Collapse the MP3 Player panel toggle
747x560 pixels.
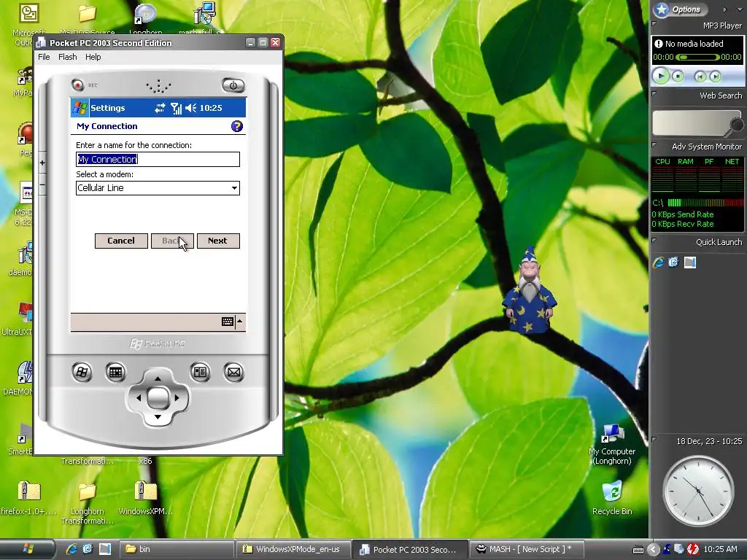pyautogui.click(x=654, y=23)
